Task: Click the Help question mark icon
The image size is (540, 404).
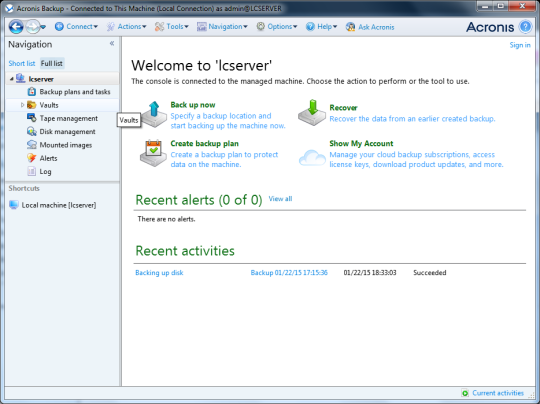Action: 310,27
